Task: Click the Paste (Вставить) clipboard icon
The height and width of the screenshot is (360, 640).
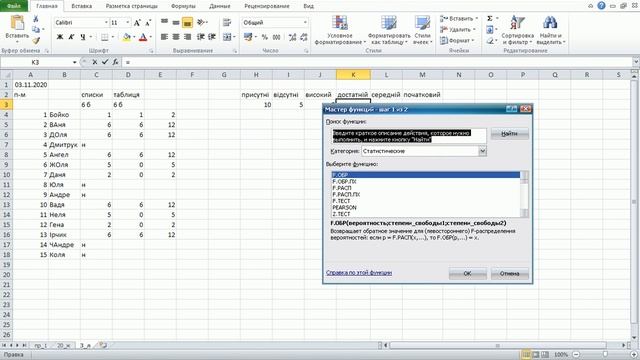Action: point(17,23)
